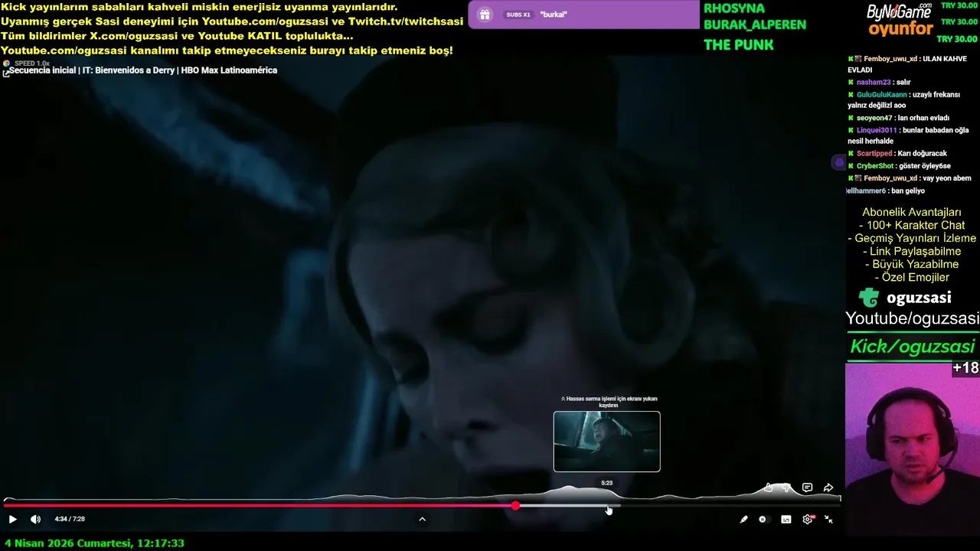Viewport: 980px width, 551px height.
Task: Click the green Kick logo next to oguzsasi
Action: point(869,298)
